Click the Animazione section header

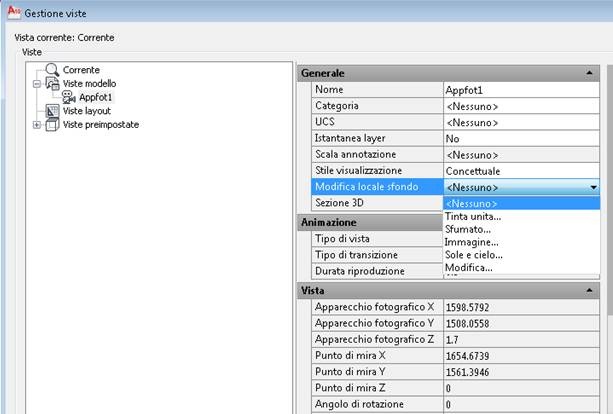[x=370, y=222]
